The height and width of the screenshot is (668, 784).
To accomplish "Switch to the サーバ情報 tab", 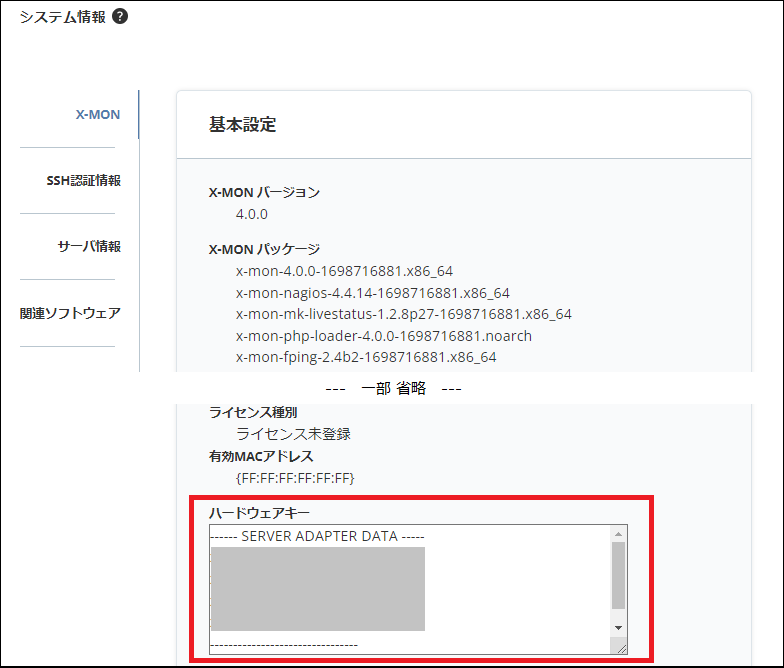I will pyautogui.click(x=89, y=247).
